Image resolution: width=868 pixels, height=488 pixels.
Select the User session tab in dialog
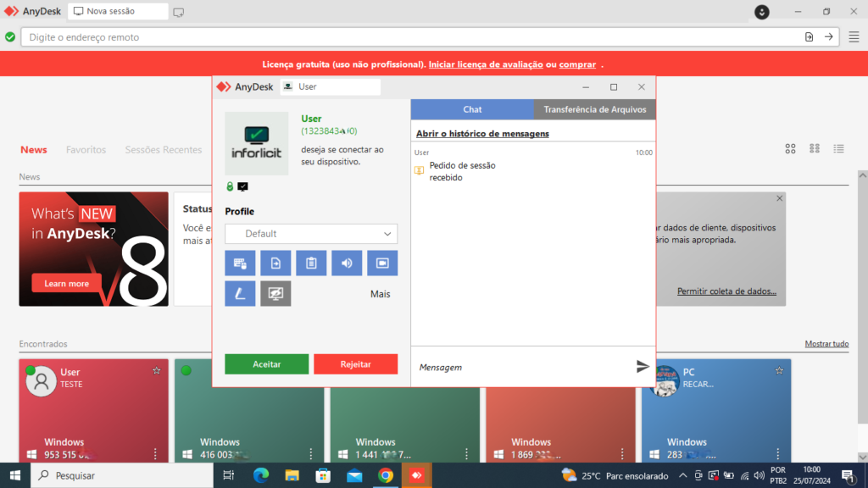click(x=331, y=87)
